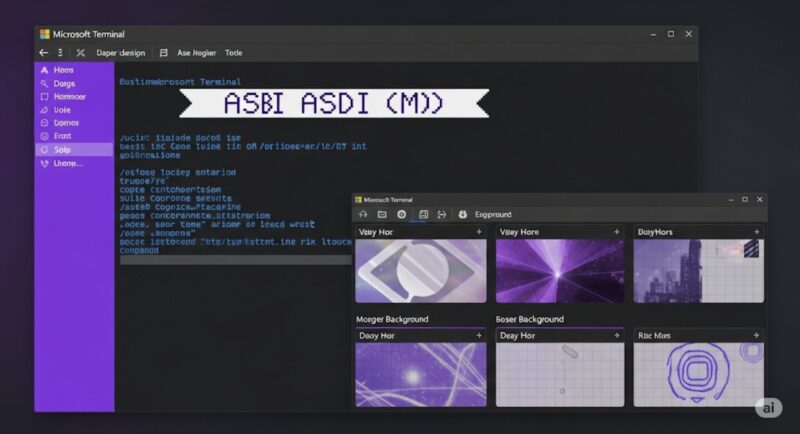Select the Veay Hor geometric shape thumbnail
Screen dimensions: 800x434
point(421,271)
